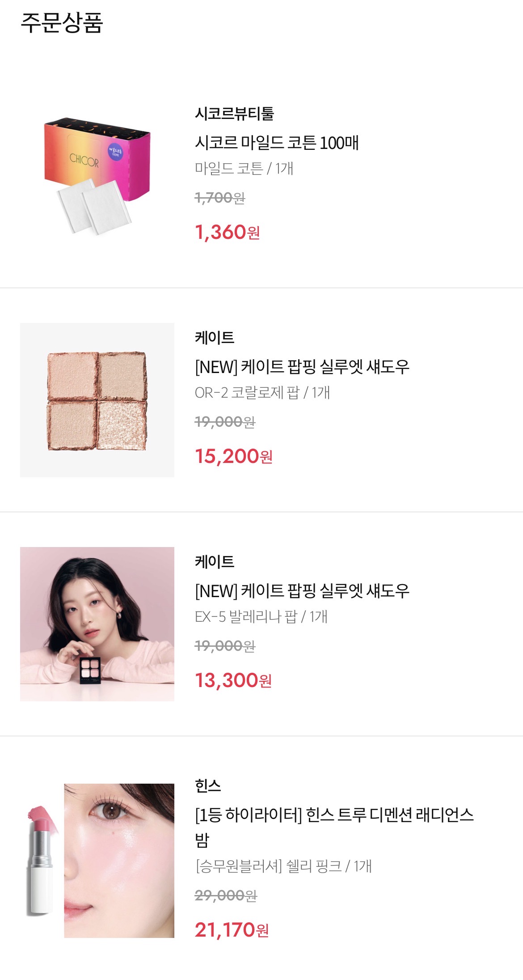523x980 pixels.
Task: Open the 케이트 팝핑 실루엣 섀도우 title above EX-5
Action: click(x=302, y=591)
